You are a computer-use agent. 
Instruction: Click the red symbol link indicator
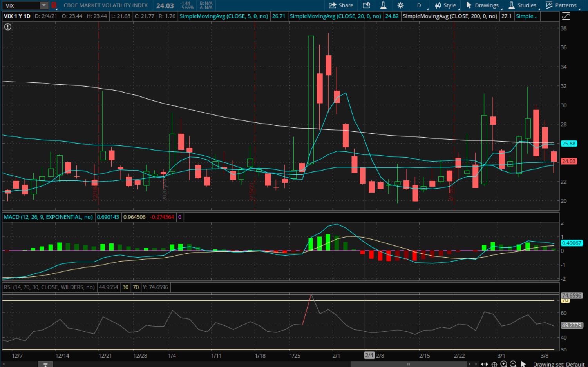[x=54, y=5]
